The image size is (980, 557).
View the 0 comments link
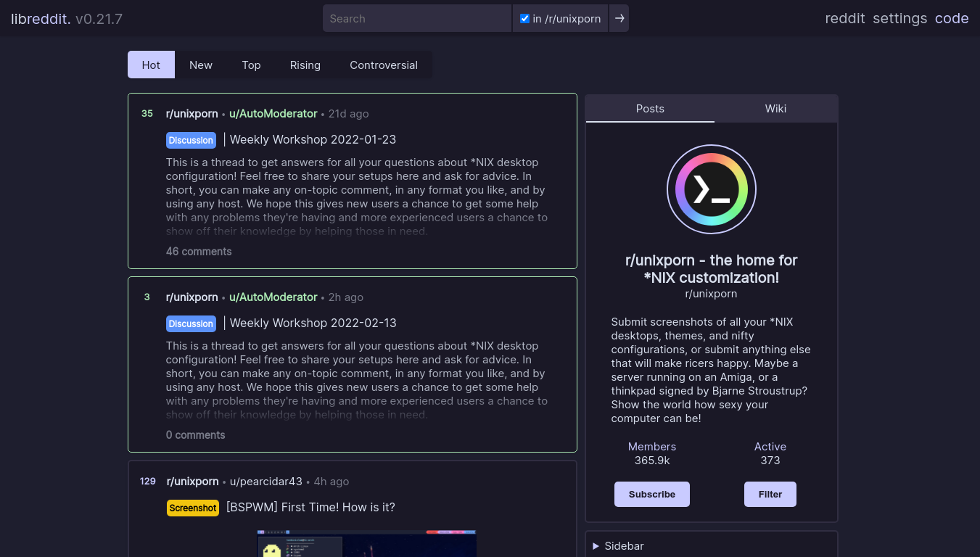click(196, 434)
